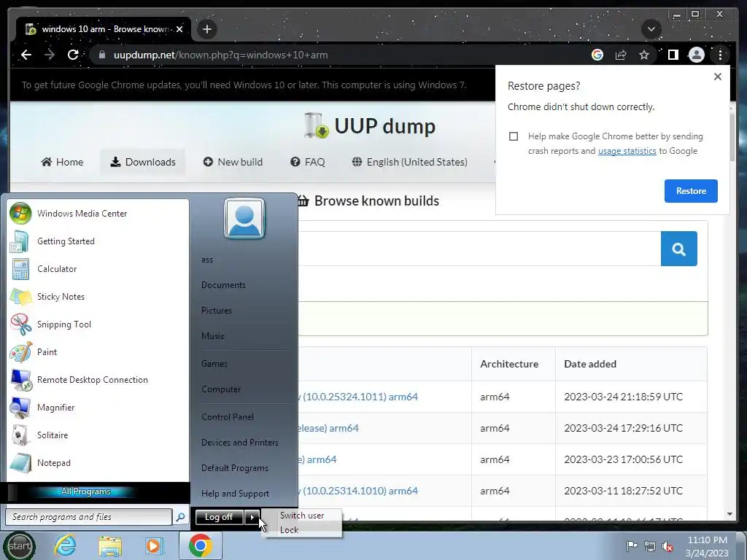Screen dimensions: 747x560
Task: Close the windows 10 arm browser tab
Action: coord(179,29)
